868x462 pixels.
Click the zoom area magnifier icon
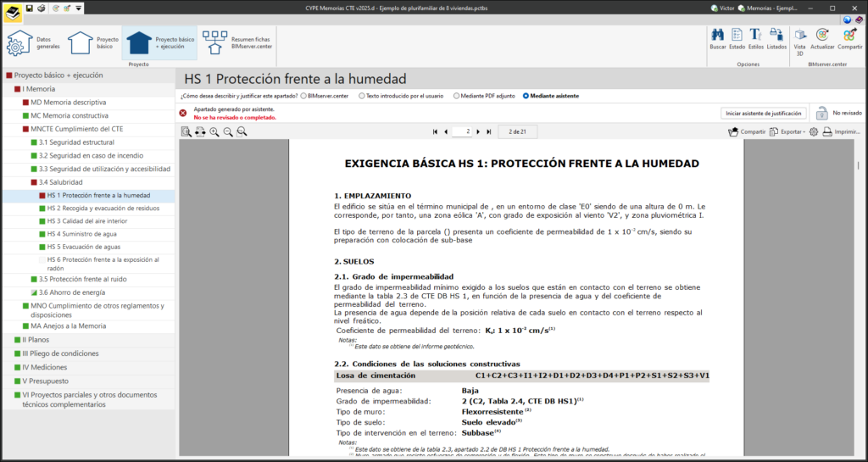[x=242, y=131]
